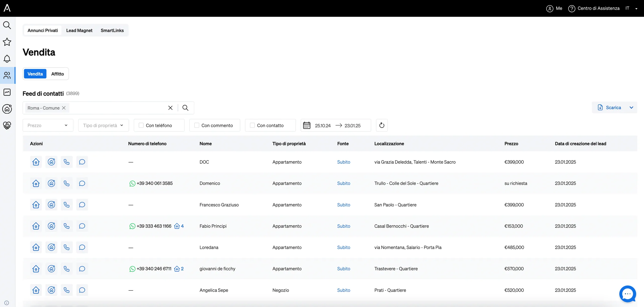The width and height of the screenshot is (644, 307).
Task: Click the reset filters refresh icon
Action: point(382,125)
